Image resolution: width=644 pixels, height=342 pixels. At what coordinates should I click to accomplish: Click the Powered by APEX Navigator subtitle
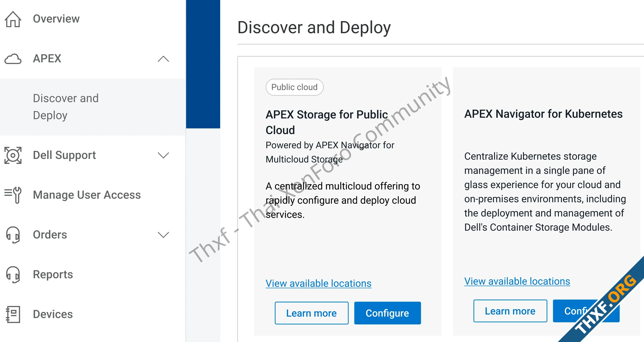tap(330, 152)
